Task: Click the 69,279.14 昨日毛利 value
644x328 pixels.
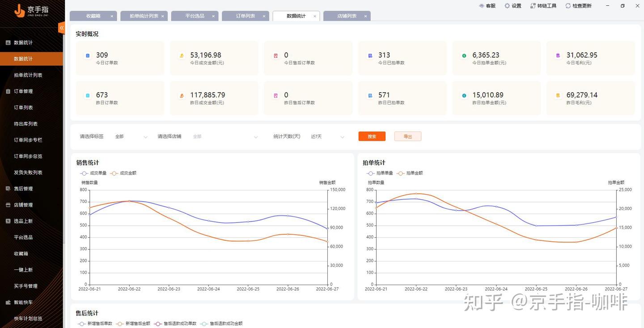Action: 582,95
